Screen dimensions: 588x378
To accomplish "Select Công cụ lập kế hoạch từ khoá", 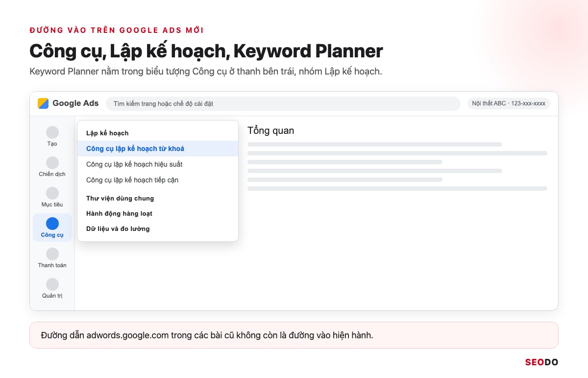I will 158,149.
